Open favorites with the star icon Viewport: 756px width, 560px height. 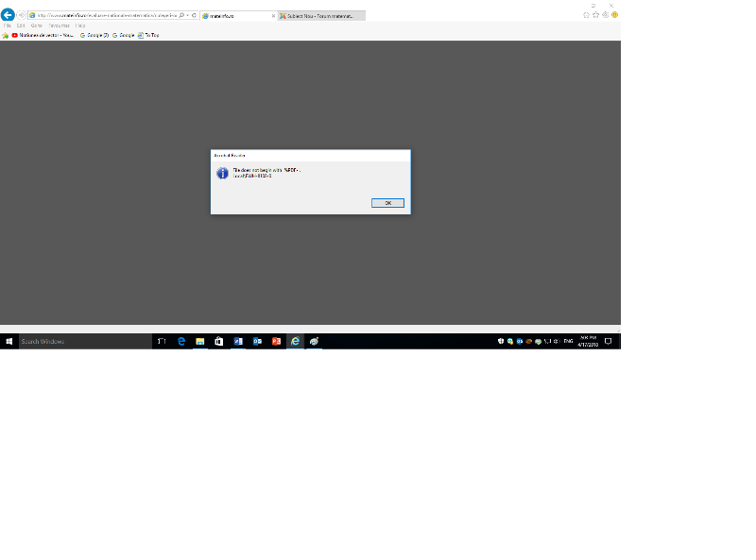[595, 15]
